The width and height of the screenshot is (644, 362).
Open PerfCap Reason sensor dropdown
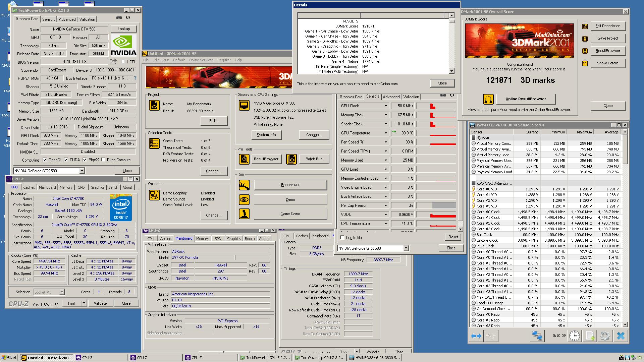coord(386,205)
